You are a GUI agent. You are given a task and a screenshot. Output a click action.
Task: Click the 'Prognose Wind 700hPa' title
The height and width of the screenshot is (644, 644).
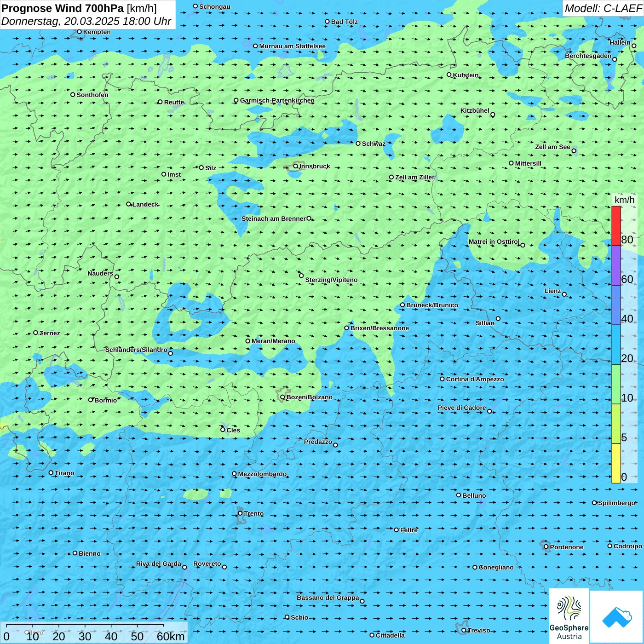pyautogui.click(x=63, y=8)
